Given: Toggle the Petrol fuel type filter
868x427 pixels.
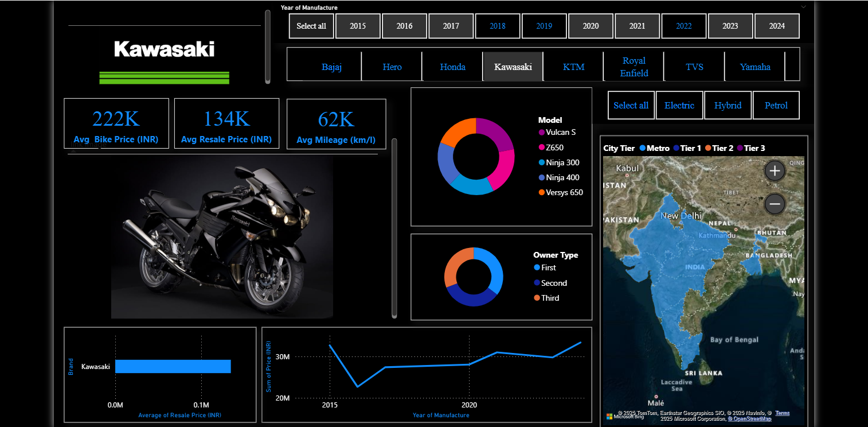Looking at the screenshot, I should point(776,105).
